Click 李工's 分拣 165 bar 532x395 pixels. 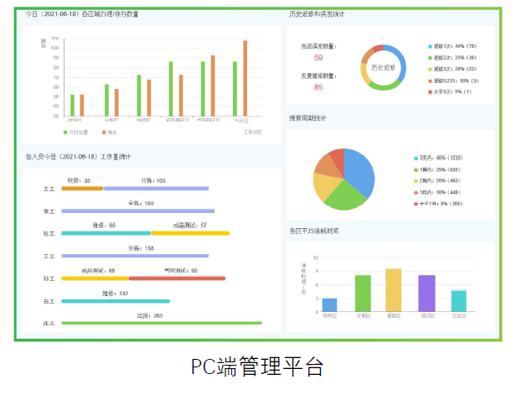(x=138, y=210)
